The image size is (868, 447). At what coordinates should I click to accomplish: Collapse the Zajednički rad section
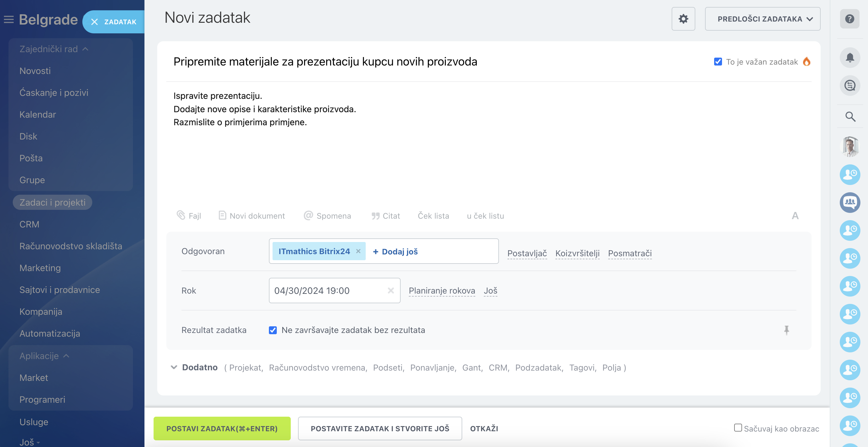[x=54, y=49]
